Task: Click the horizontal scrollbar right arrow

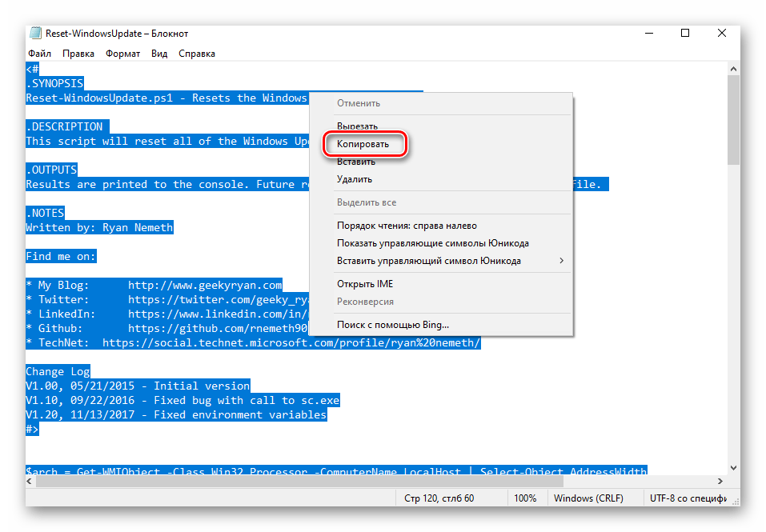Action: [x=721, y=482]
